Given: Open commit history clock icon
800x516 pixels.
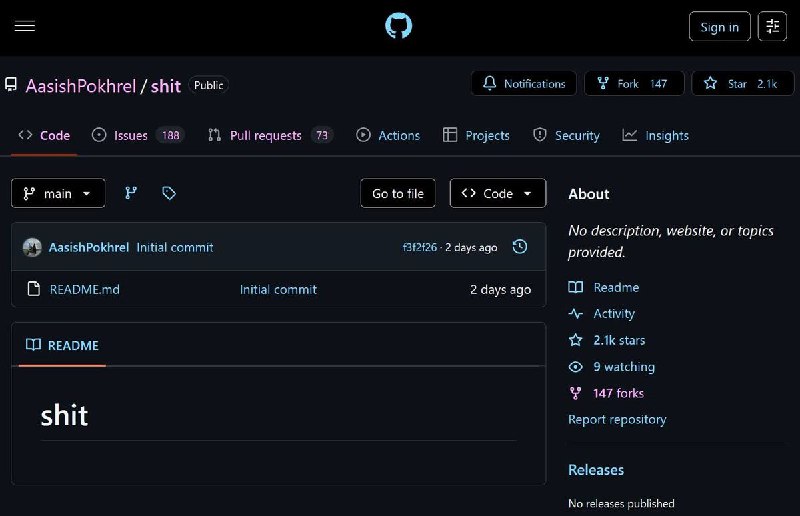Looking at the screenshot, I should point(519,247).
